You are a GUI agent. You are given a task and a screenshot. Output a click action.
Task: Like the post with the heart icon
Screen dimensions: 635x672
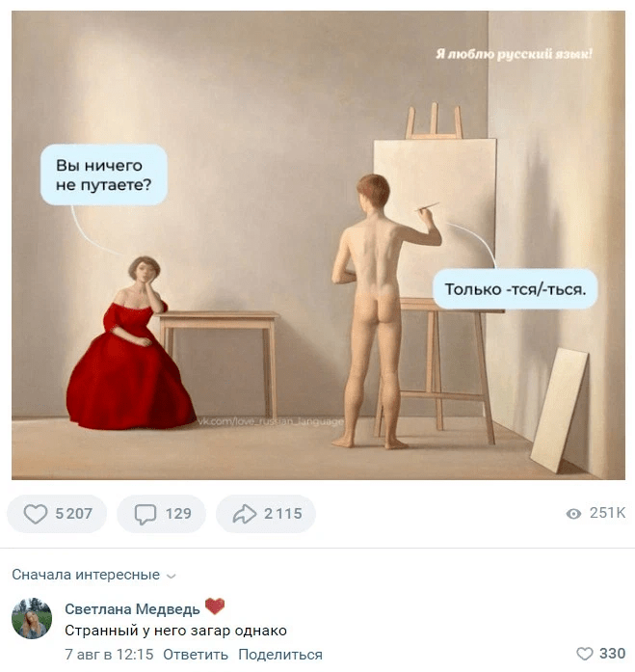tap(35, 514)
